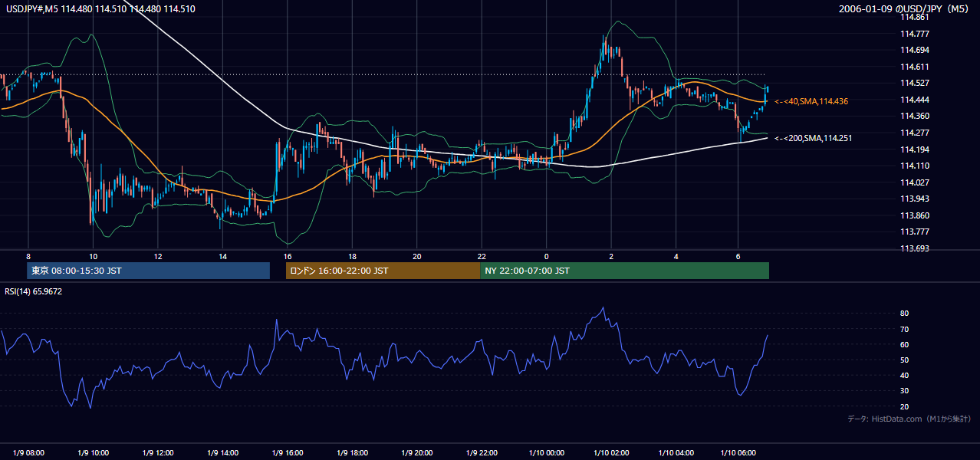This screenshot has height=460, width=980.
Task: Click price axis value 114.527
Action: click(x=914, y=83)
